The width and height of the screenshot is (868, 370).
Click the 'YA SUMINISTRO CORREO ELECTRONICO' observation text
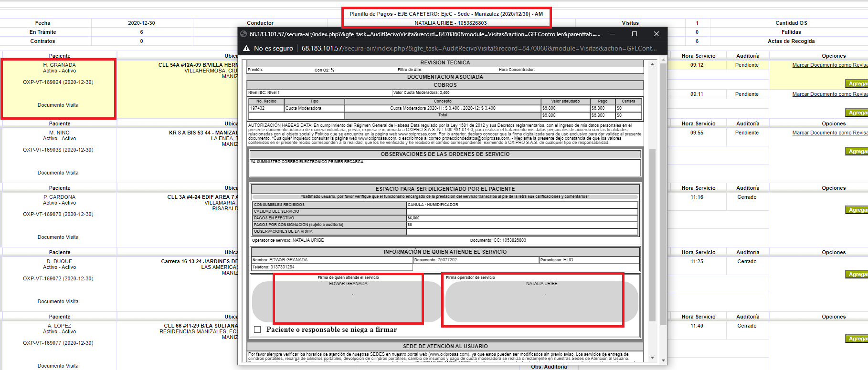click(307, 162)
